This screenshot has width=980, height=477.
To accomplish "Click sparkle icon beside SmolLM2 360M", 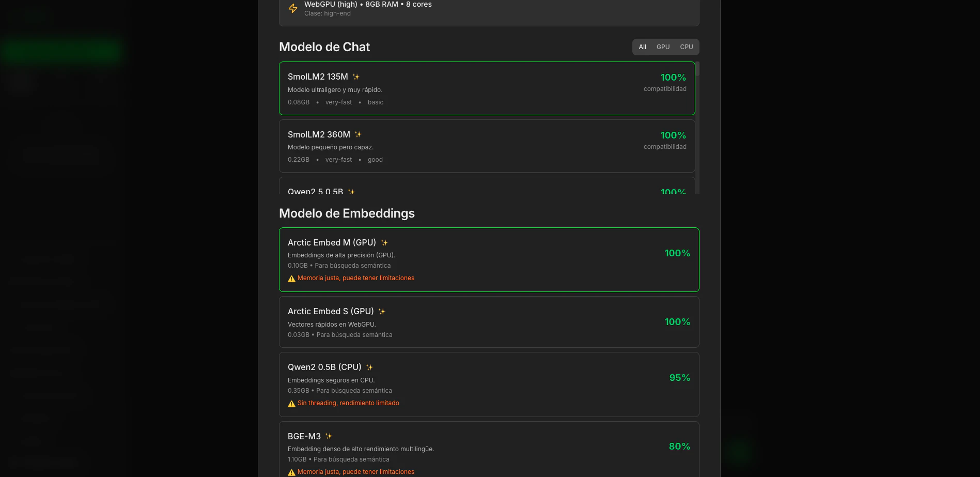I will pos(358,134).
